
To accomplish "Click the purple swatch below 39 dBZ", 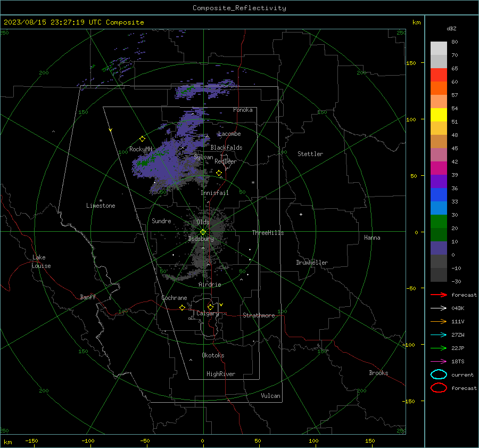I will pos(439,181).
